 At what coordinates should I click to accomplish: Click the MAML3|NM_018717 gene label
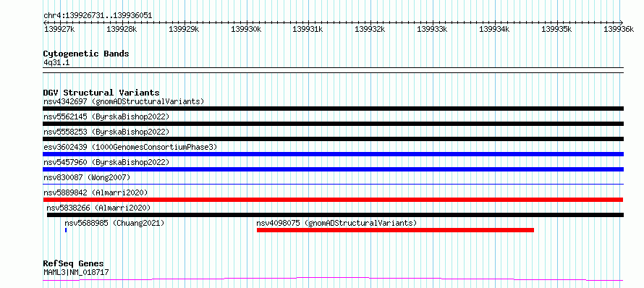76,272
